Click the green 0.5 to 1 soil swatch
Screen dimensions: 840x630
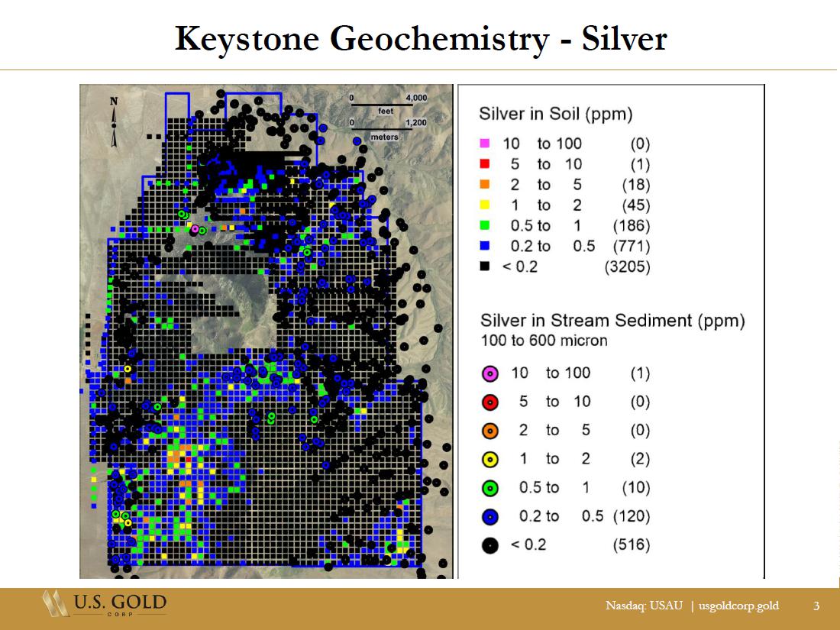(x=484, y=226)
